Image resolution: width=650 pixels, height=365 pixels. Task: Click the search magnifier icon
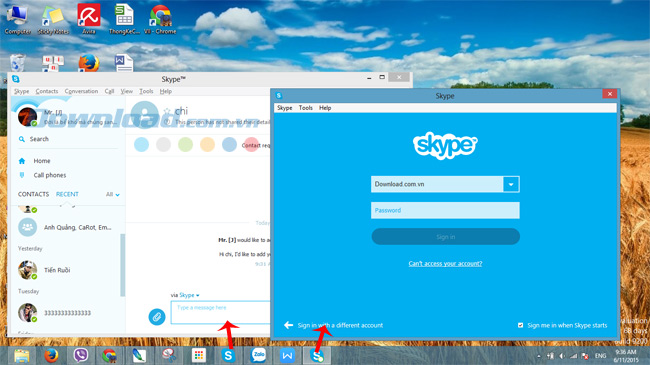click(22, 139)
